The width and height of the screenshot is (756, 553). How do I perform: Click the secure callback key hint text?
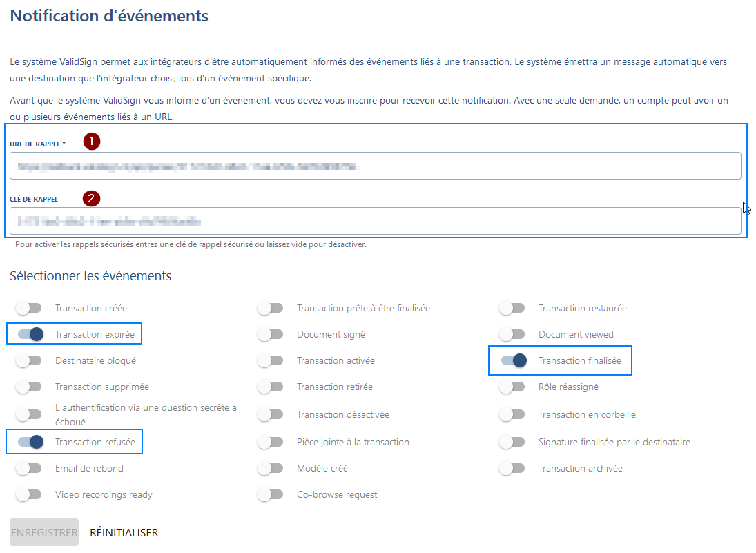click(191, 244)
